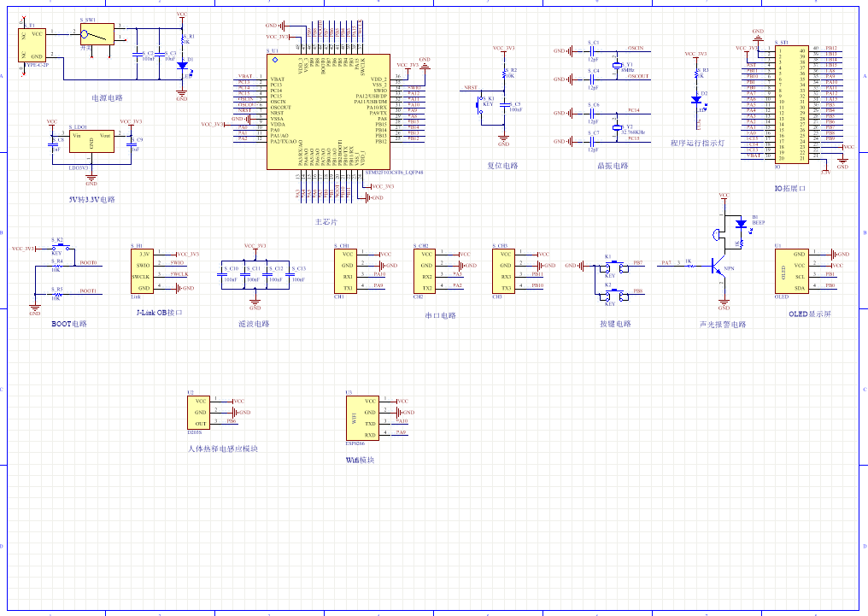
Task: Click the '程序运行指示灯' label
Action: click(x=697, y=143)
